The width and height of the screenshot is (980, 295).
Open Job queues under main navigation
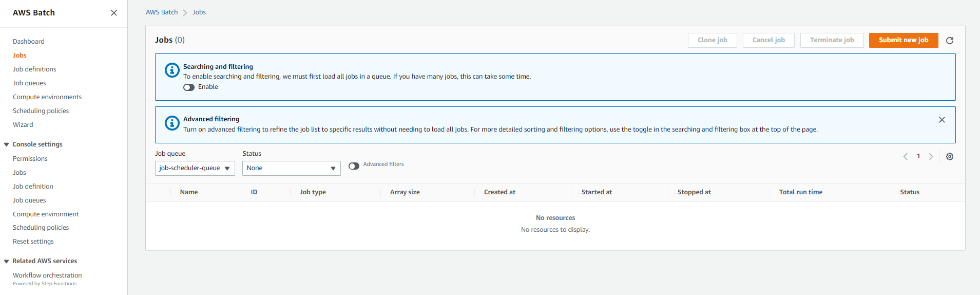tap(29, 83)
